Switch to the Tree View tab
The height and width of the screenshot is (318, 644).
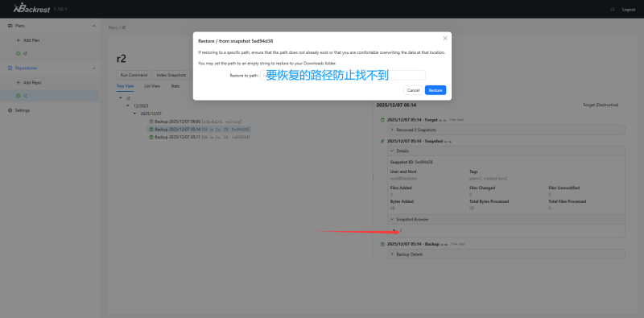[x=126, y=86]
